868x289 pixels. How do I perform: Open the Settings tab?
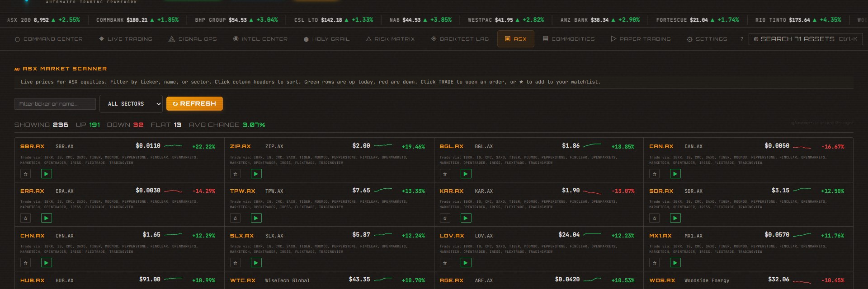[x=707, y=39]
